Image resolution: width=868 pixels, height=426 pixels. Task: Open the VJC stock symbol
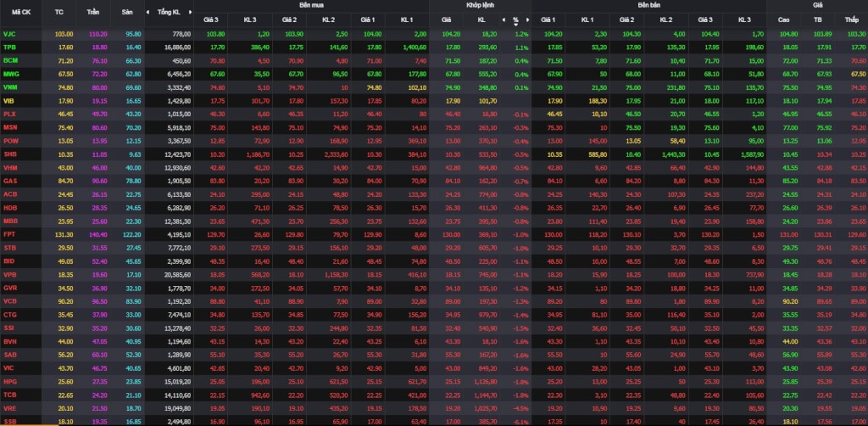tap(8, 34)
